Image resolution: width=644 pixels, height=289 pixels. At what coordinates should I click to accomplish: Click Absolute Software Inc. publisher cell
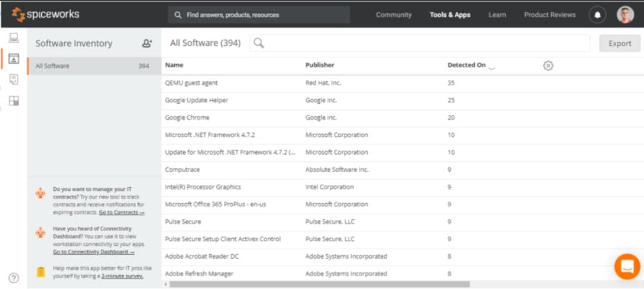pos(337,170)
